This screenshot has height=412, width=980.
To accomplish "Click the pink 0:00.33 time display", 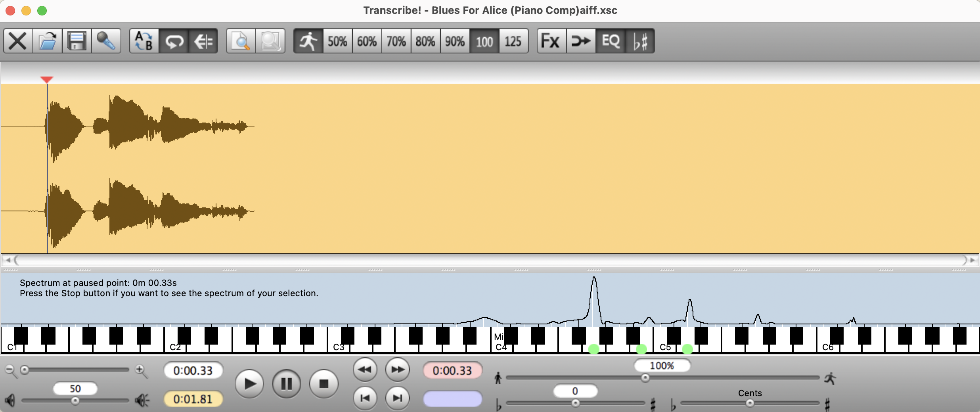I will [452, 370].
